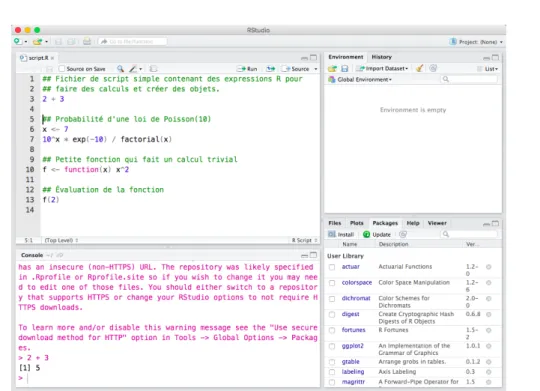Remove the actuar package via its icon
This screenshot has height=391, width=540.
click(488, 267)
